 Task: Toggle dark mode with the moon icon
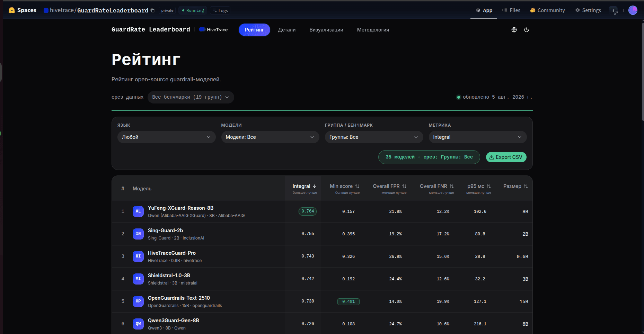pos(527,30)
